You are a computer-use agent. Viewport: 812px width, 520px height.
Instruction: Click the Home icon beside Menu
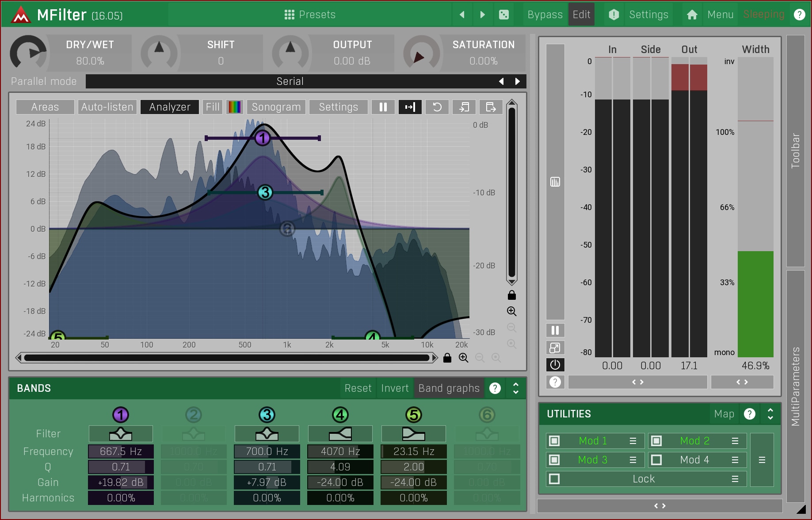click(x=692, y=15)
